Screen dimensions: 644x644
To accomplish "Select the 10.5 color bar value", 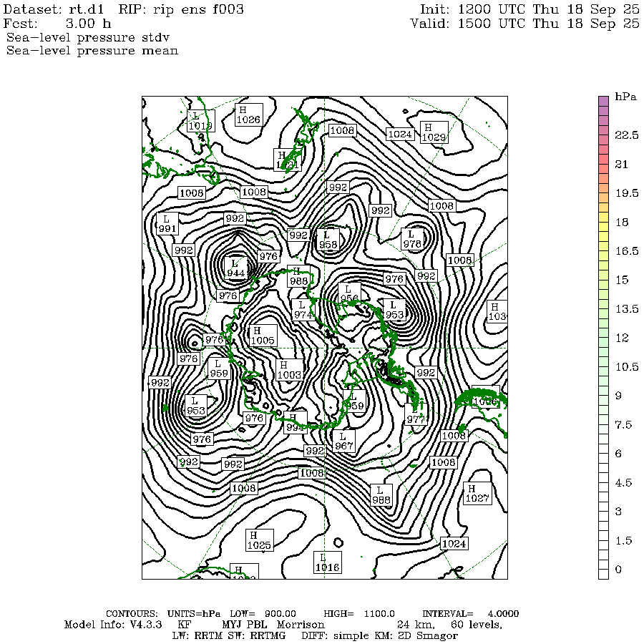I will [626, 367].
